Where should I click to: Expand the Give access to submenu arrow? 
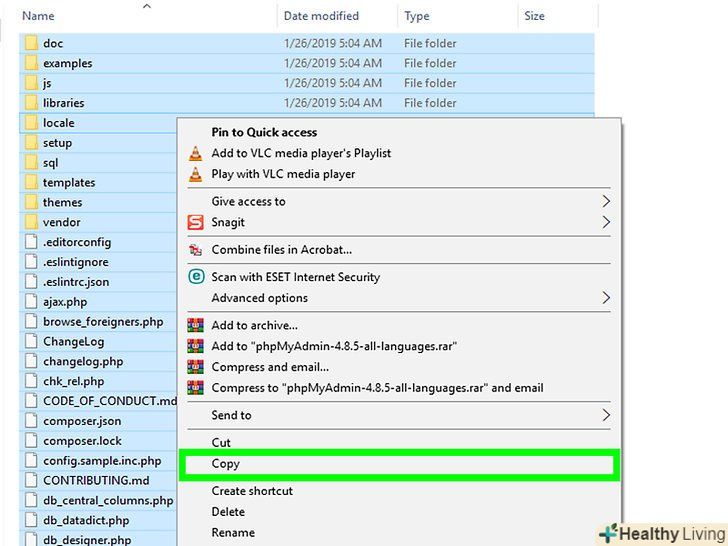(x=606, y=201)
